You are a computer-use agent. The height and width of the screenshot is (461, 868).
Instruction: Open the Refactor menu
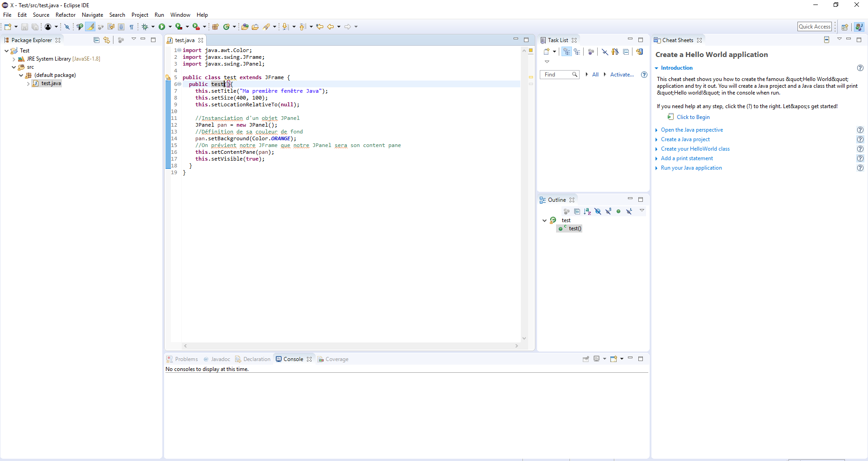point(66,15)
